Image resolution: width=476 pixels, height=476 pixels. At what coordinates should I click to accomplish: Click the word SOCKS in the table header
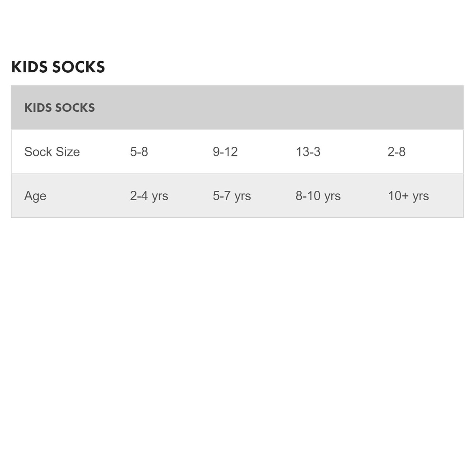(x=75, y=108)
